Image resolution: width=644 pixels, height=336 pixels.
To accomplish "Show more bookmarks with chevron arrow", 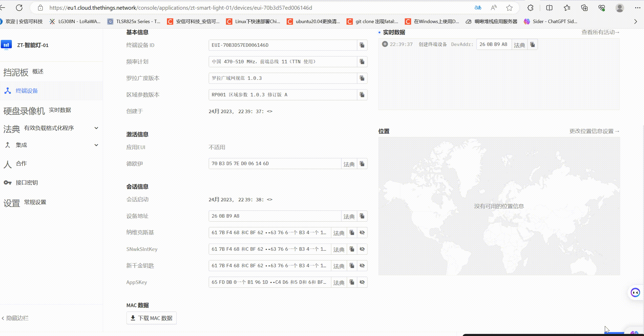I will 636,22.
